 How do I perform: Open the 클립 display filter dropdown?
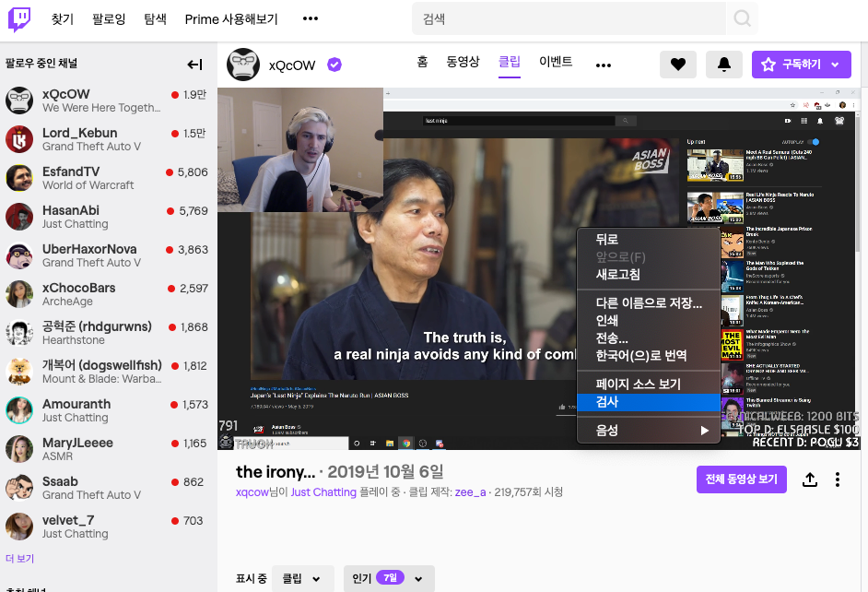click(x=301, y=579)
